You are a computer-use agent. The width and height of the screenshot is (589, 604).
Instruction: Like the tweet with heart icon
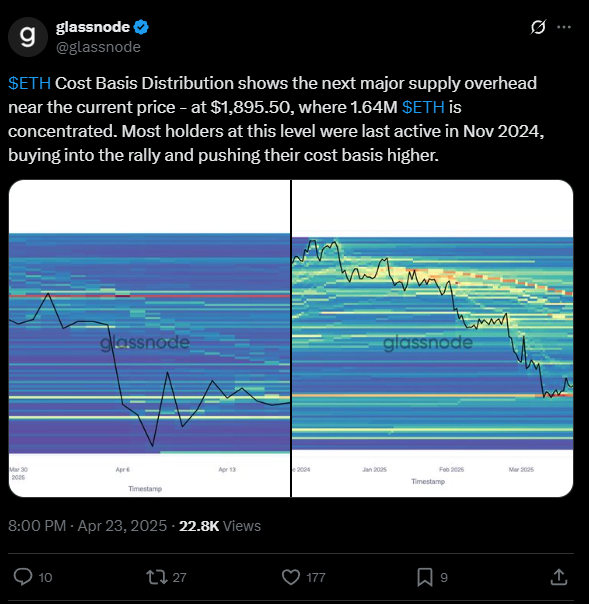[291, 577]
